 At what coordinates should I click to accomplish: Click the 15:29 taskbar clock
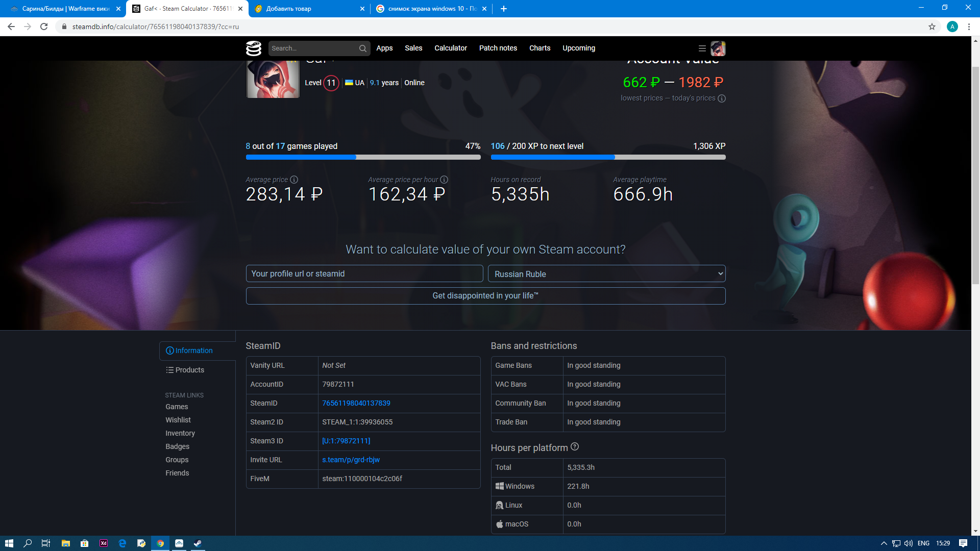[943, 543]
